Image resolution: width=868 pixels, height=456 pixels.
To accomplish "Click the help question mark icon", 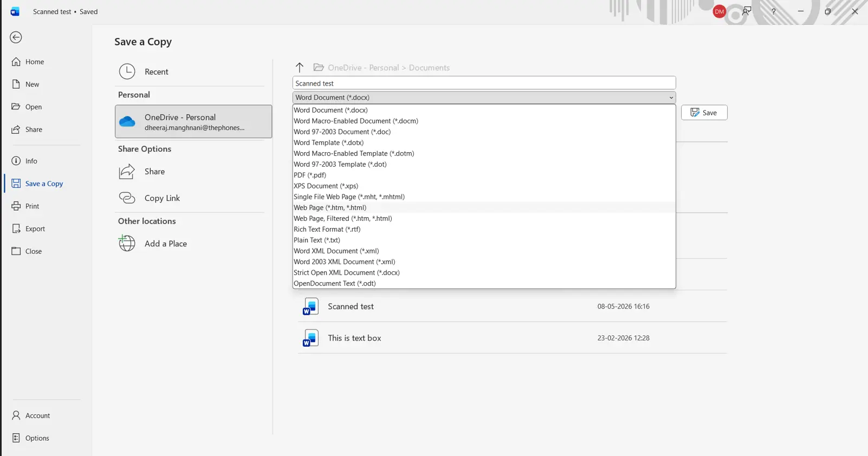I will click(x=774, y=11).
